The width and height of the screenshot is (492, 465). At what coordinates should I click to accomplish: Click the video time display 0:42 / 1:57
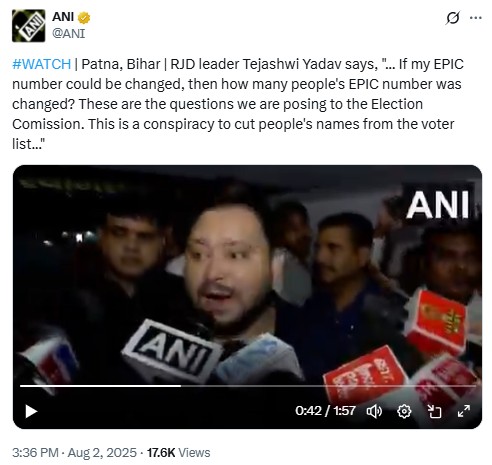click(x=325, y=411)
